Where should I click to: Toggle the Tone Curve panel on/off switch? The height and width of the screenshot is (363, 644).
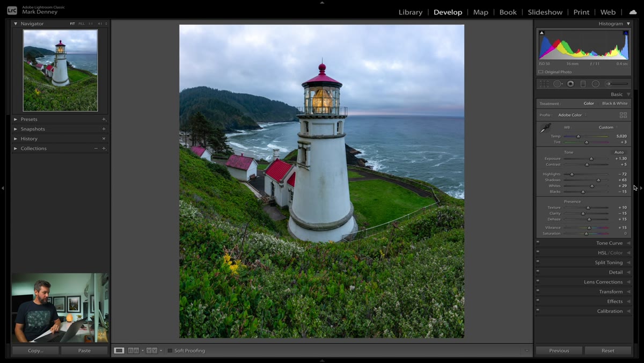pos(538,242)
